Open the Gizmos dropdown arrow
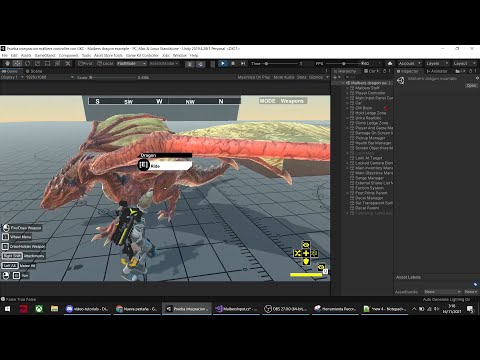The image size is (480, 360). 327,77
